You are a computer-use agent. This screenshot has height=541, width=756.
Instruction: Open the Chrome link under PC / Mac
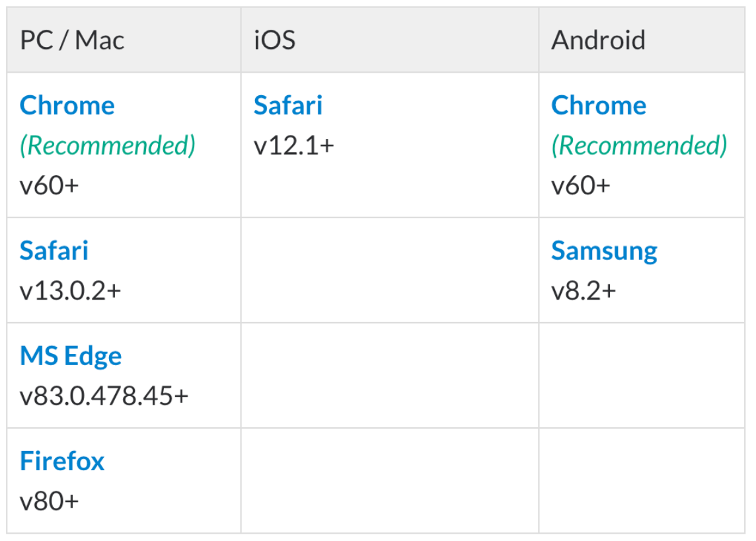pos(67,105)
